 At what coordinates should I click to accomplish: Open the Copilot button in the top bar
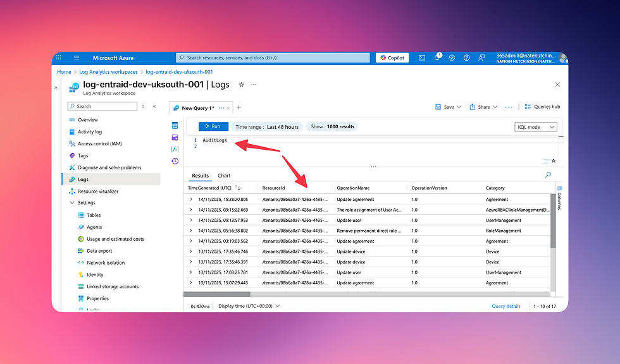392,58
